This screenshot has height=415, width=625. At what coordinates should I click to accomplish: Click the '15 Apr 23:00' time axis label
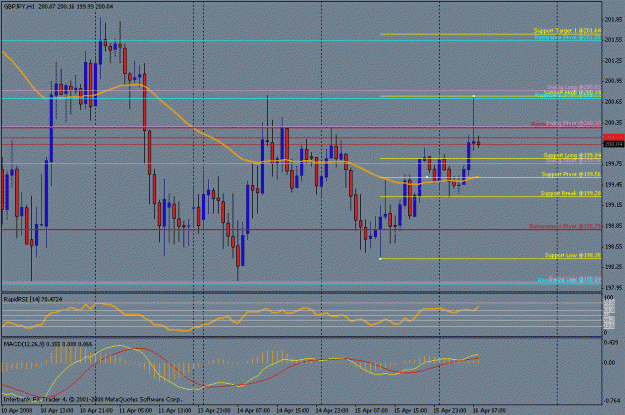[450, 410]
